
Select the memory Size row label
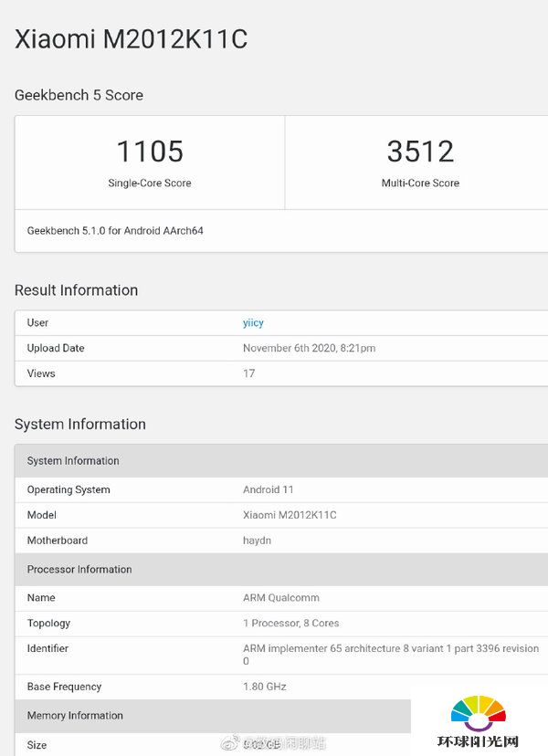click(x=37, y=745)
